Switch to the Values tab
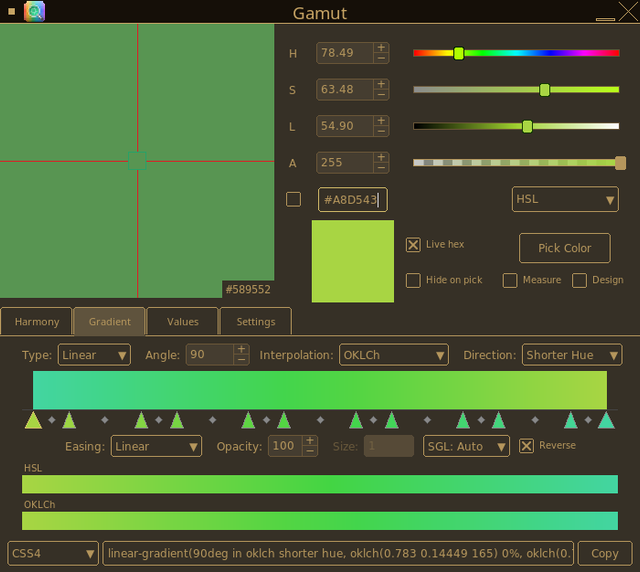This screenshot has width=640, height=572. point(182,322)
